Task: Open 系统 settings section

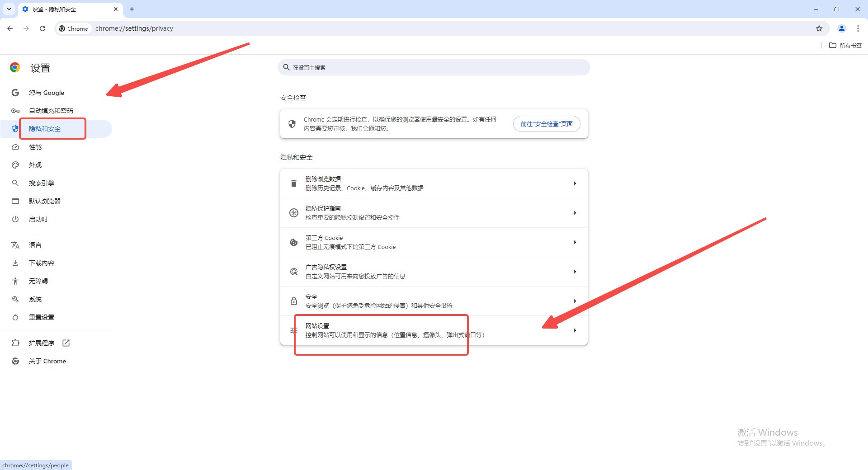Action: [x=56, y=299]
